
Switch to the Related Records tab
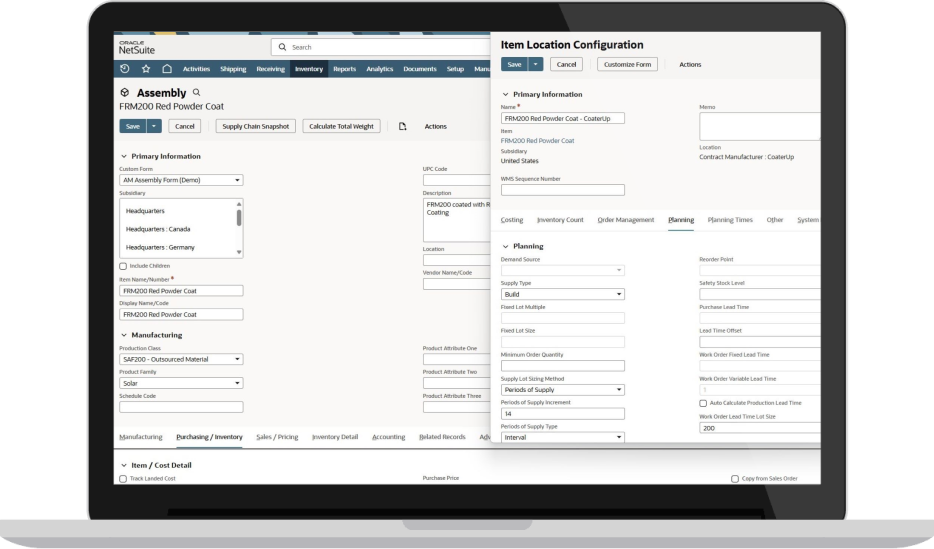(x=442, y=437)
